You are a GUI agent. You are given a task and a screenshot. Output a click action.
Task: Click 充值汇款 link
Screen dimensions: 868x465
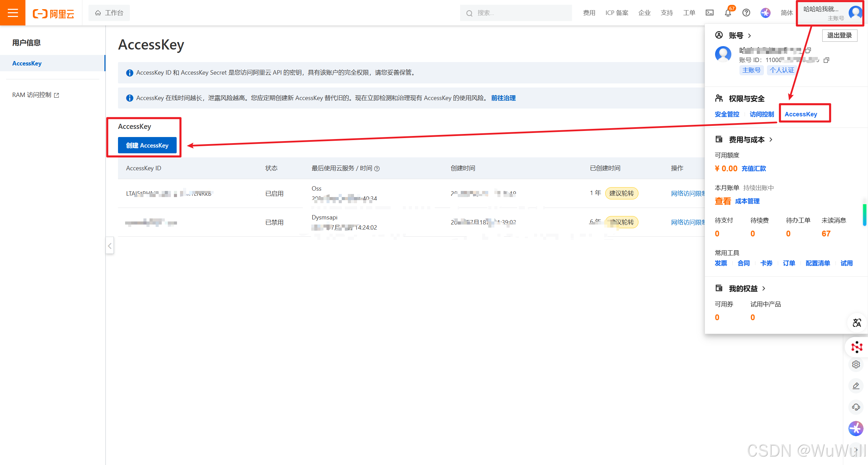coord(754,169)
